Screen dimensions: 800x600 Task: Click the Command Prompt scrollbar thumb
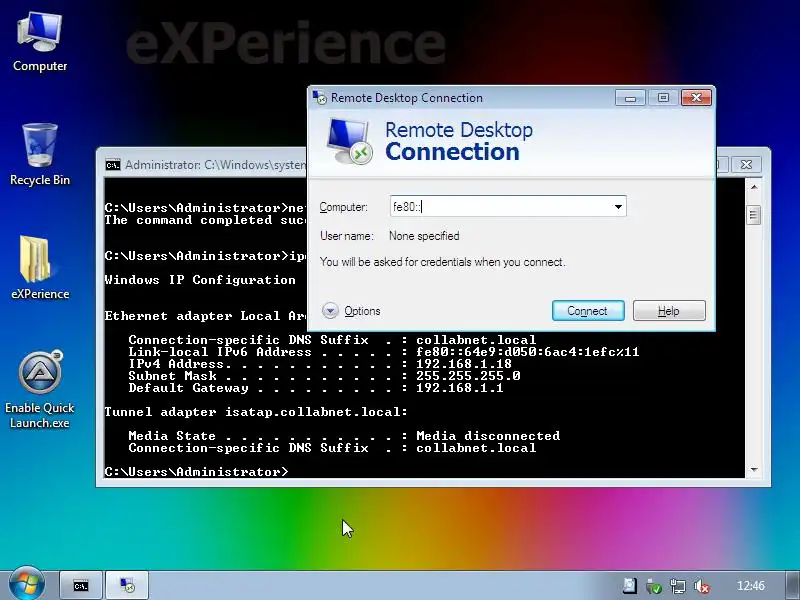pyautogui.click(x=754, y=215)
